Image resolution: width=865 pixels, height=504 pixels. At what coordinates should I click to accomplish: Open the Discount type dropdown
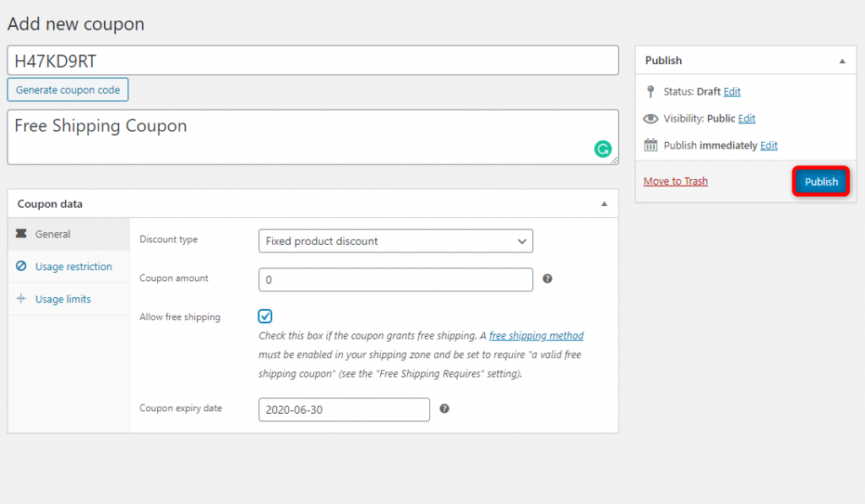click(395, 241)
